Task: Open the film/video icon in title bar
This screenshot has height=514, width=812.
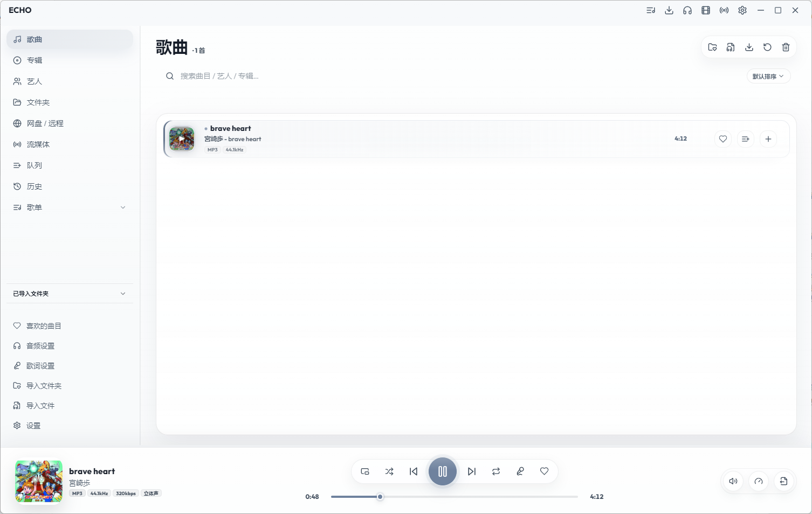Action: pos(706,10)
